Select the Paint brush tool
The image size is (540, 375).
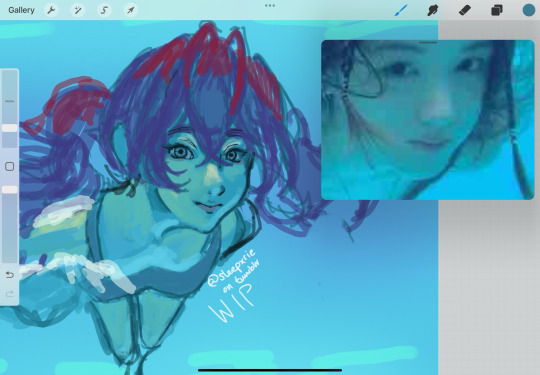coord(401,10)
